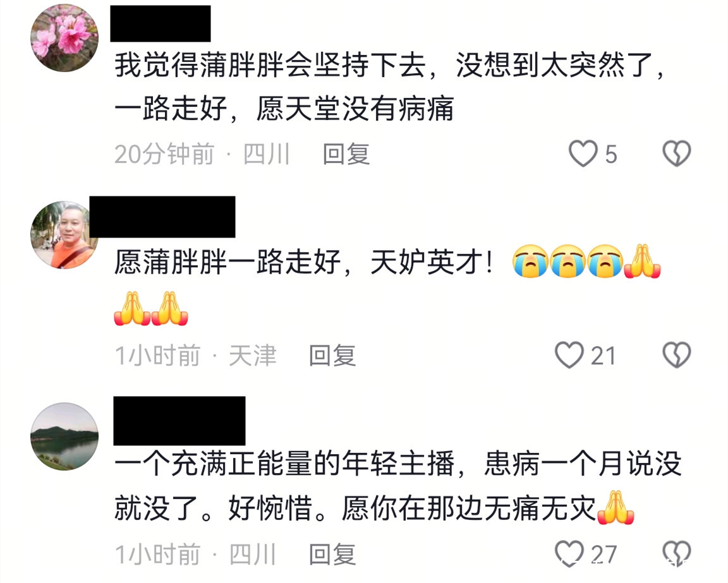The height and width of the screenshot is (583, 728).
Task: Tap broken heart on the last comment
Action: click(x=676, y=554)
